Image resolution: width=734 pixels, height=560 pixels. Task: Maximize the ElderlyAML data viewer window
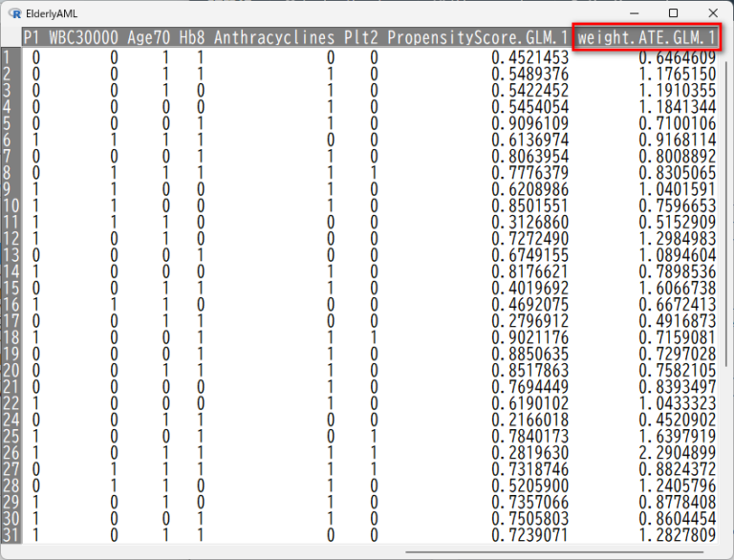[673, 13]
